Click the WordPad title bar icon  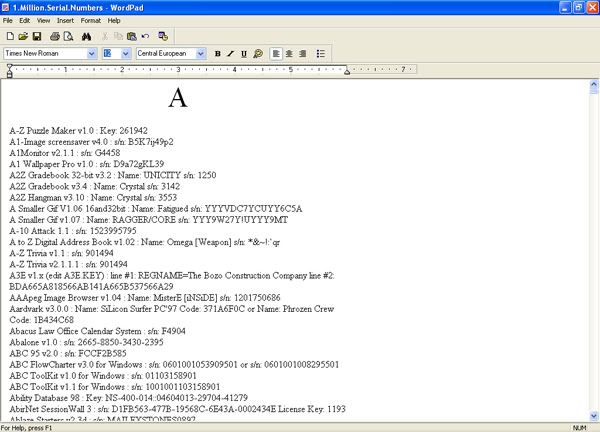tap(5, 7)
